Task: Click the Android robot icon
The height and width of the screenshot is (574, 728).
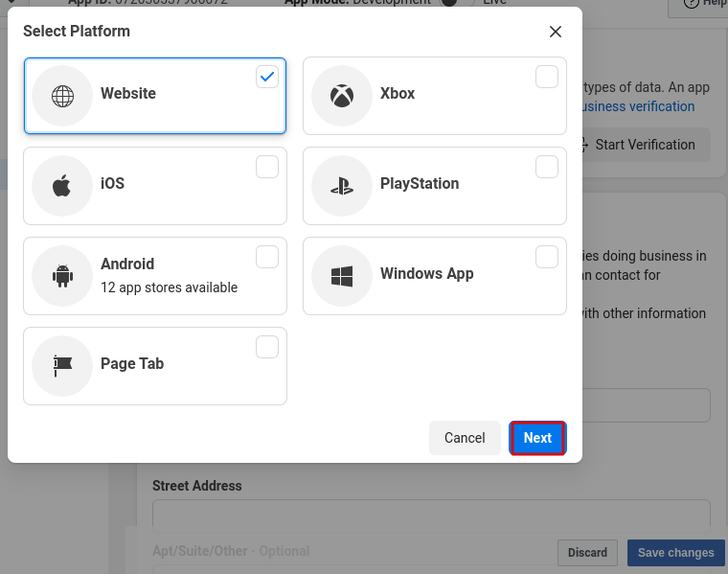Action: (x=62, y=276)
